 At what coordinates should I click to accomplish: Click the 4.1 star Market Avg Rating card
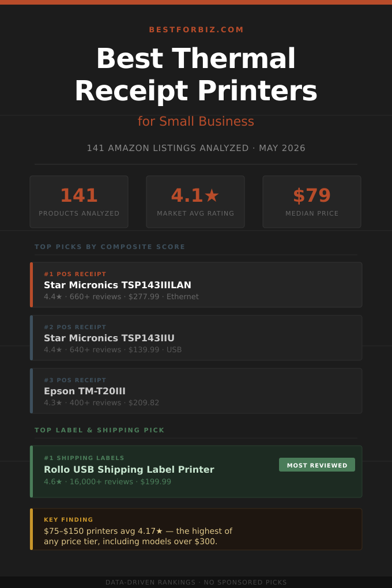click(x=195, y=202)
